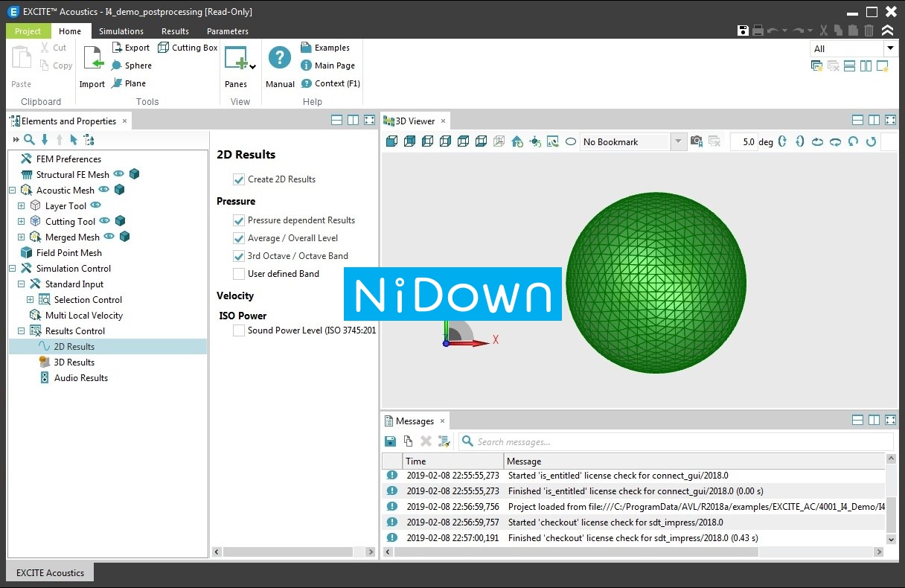Image resolution: width=905 pixels, height=588 pixels.
Task: Toggle Average / Overall Level checkbox
Action: tap(239, 238)
